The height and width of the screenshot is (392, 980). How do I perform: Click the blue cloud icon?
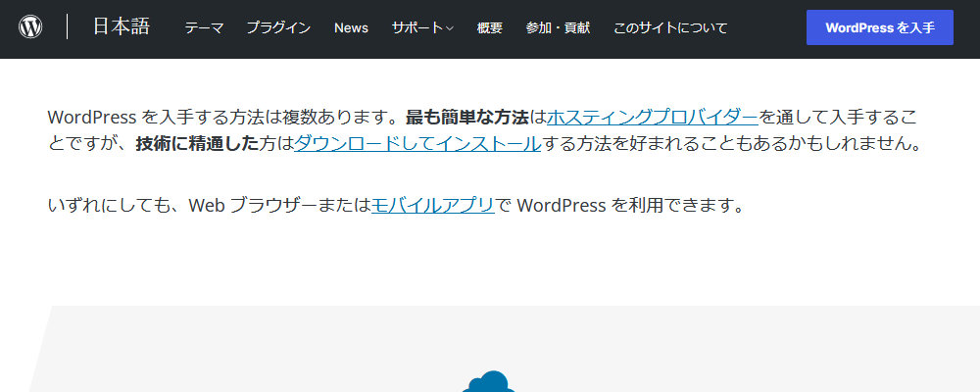point(489,381)
